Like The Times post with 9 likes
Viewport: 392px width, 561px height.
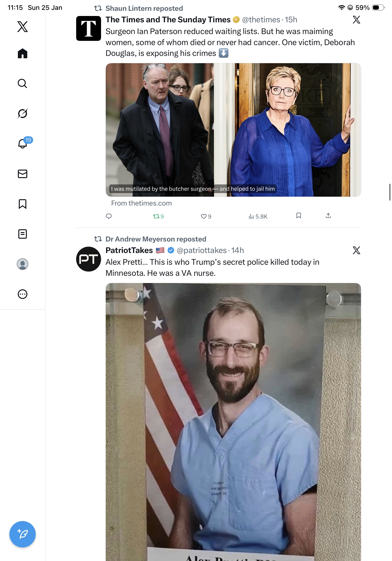click(206, 216)
